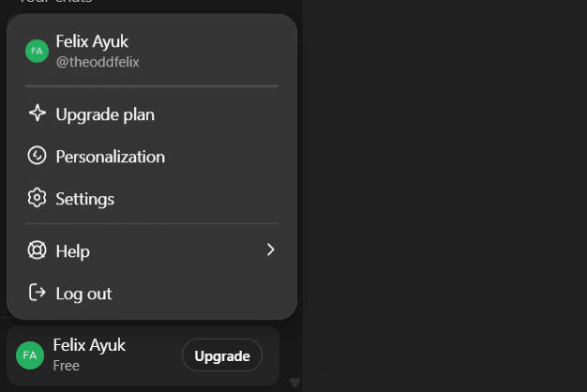The height and width of the screenshot is (392, 587).
Task: Click the Log out arrow icon
Action: point(38,294)
